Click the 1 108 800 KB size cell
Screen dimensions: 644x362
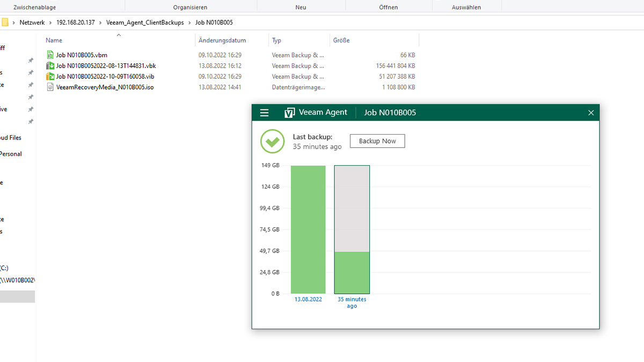(x=399, y=87)
